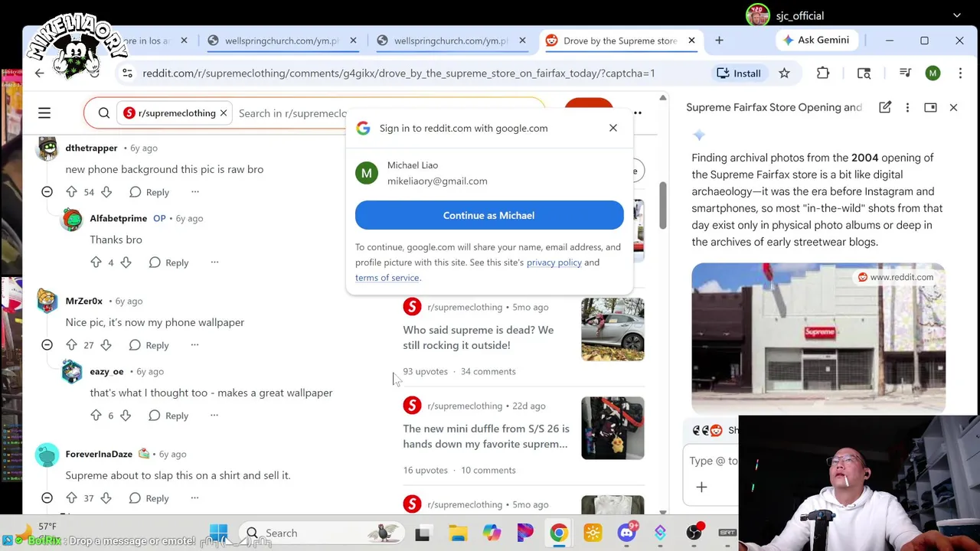
Task: Click Continue as Michael
Action: tap(489, 215)
